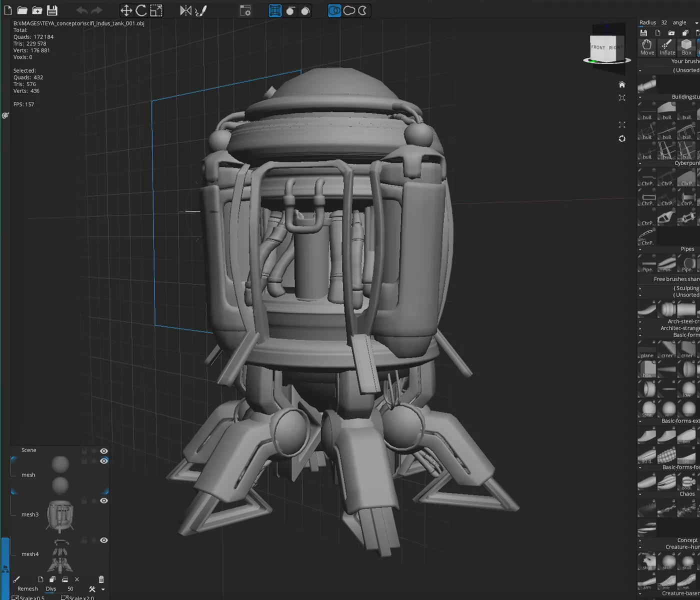Click the view orientation cube's FRONT face
Viewport: 700px width, 600px height.
598,48
